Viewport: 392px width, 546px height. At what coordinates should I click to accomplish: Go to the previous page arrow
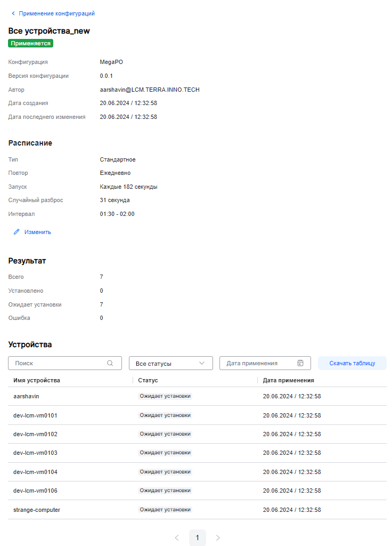[177, 537]
